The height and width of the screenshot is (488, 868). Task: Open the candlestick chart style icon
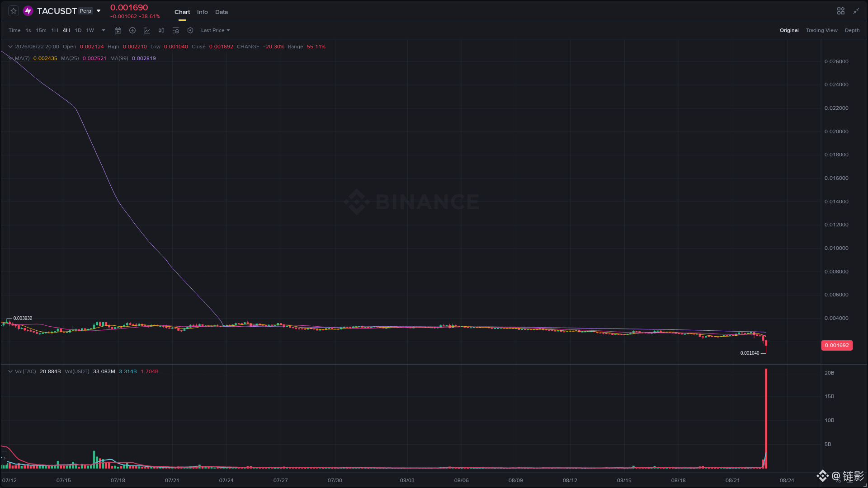161,30
